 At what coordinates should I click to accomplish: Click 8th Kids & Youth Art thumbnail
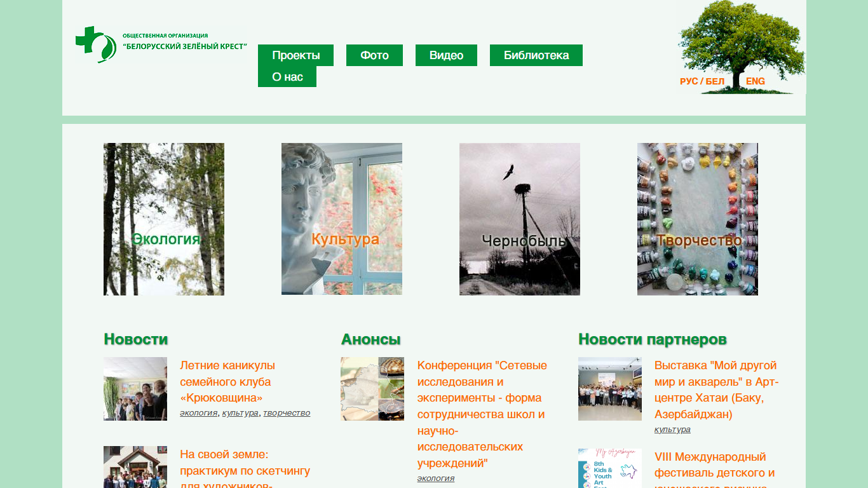click(x=610, y=468)
